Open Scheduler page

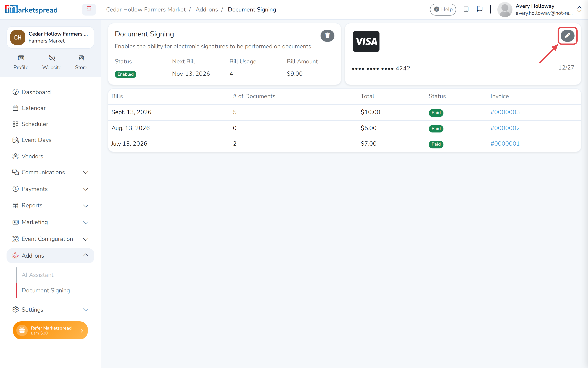[x=50, y=124]
